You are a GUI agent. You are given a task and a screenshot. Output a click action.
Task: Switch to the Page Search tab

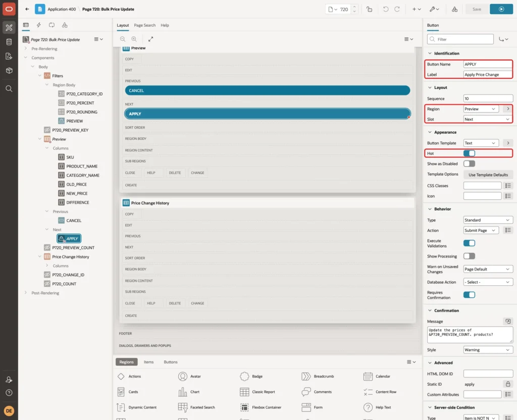tap(144, 25)
